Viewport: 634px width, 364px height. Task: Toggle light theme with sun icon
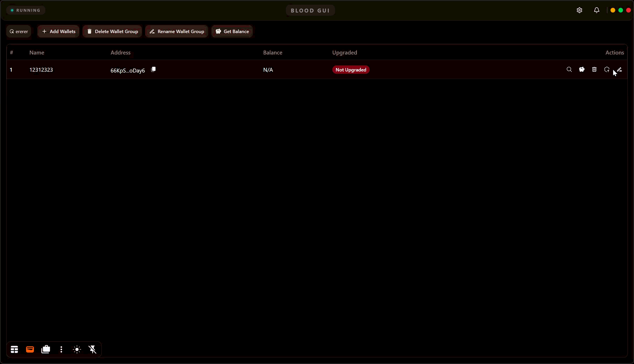point(77,349)
